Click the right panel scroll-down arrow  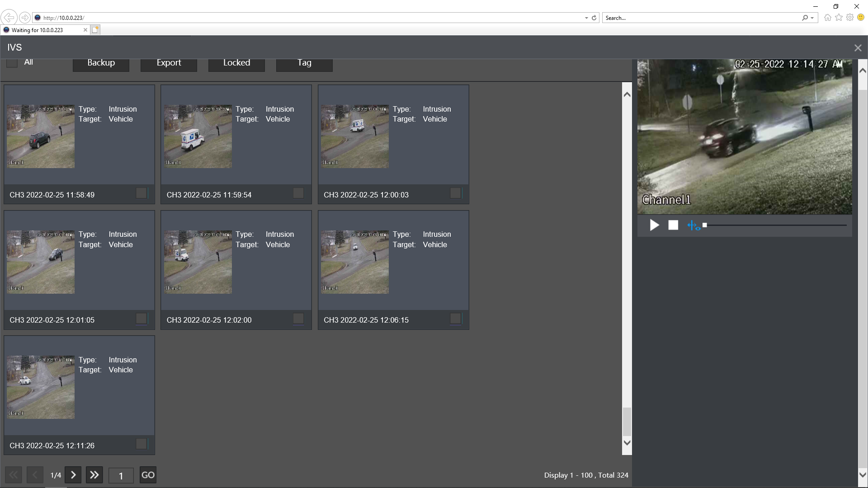(863, 475)
